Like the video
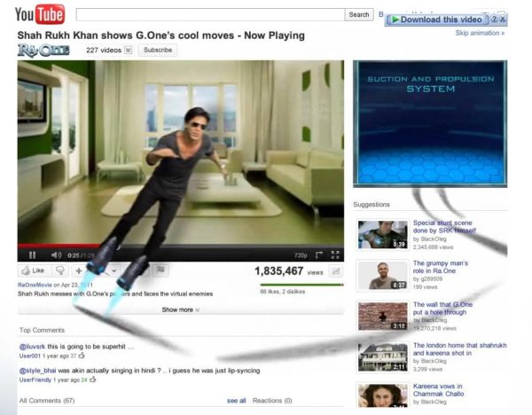 33,270
